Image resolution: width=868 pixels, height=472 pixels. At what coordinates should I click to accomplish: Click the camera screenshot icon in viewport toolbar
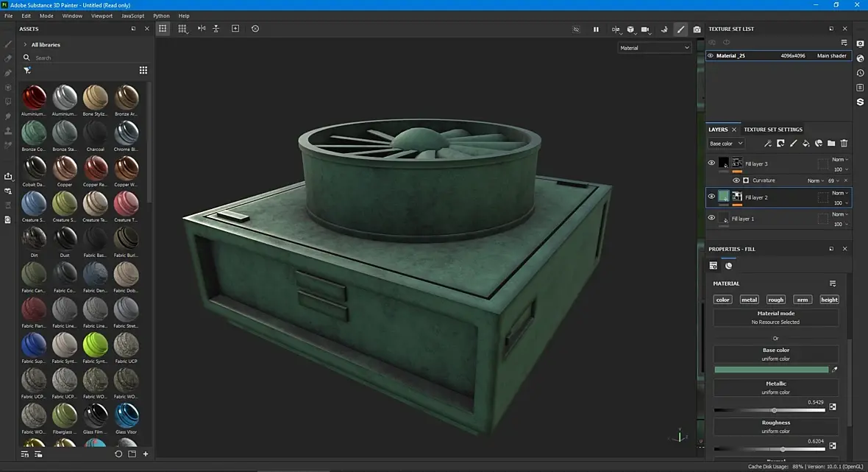tap(697, 29)
